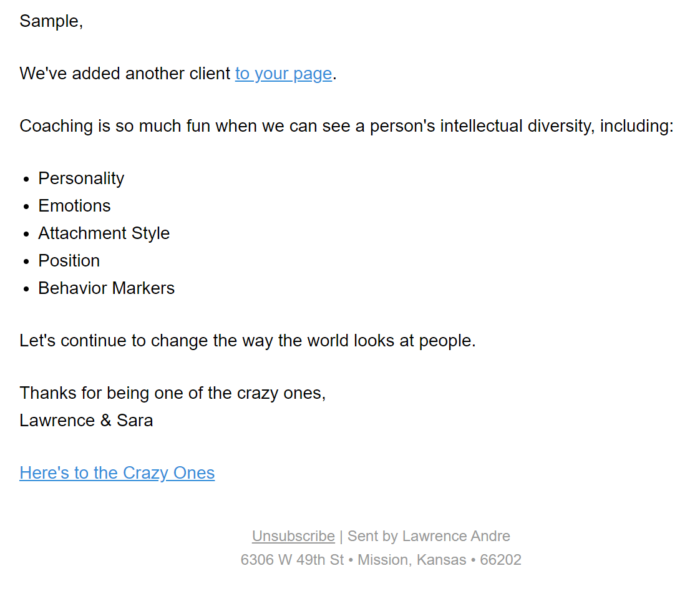Viewport: 700px width, 591px height.
Task: Click the 'Emotions' bullet item
Action: pyautogui.click(x=74, y=206)
